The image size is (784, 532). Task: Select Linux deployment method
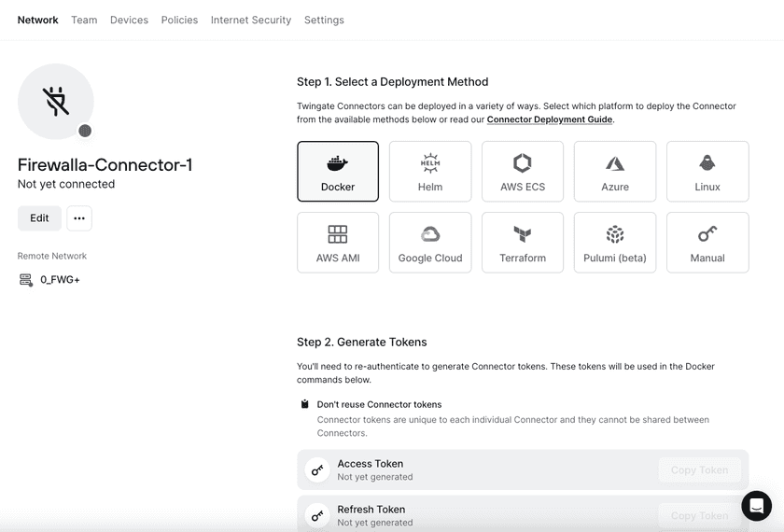[x=707, y=172]
